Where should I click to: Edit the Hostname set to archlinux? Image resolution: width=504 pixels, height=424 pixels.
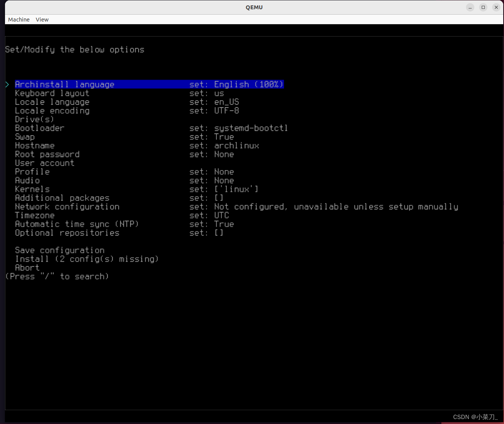(35, 145)
